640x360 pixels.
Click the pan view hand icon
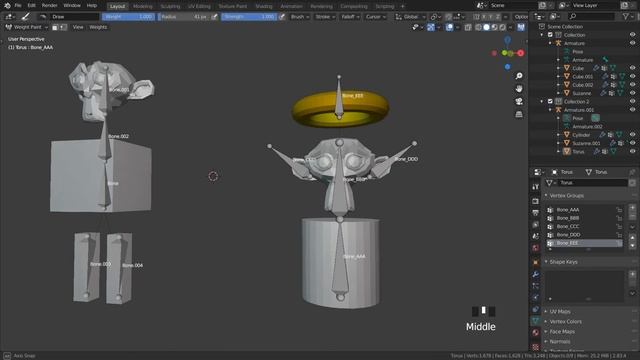(519, 89)
